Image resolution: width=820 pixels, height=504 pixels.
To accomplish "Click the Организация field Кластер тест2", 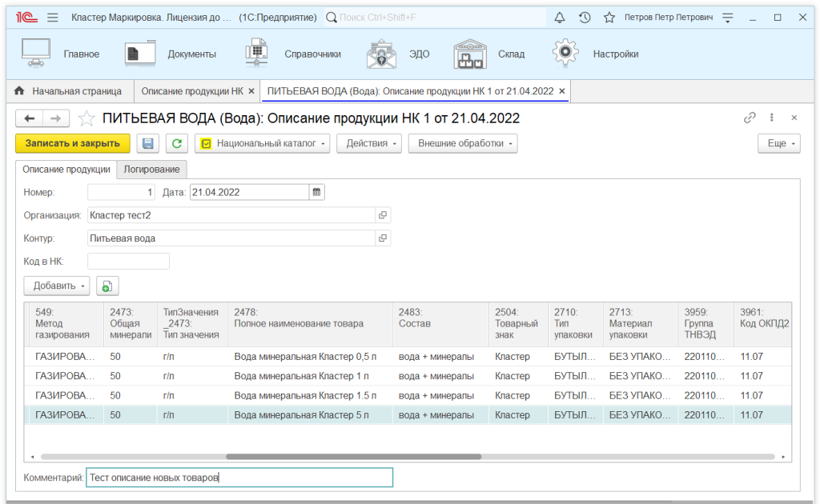I will click(x=231, y=215).
